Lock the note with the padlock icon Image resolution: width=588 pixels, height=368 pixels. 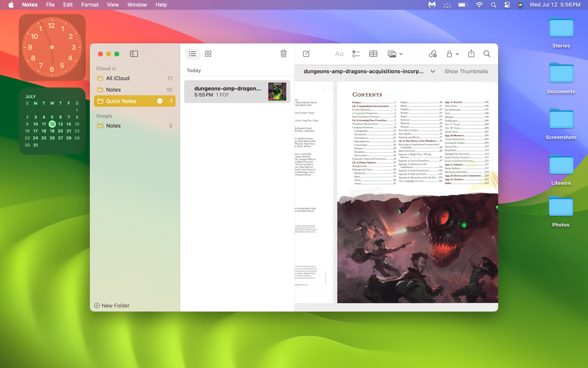[450, 54]
